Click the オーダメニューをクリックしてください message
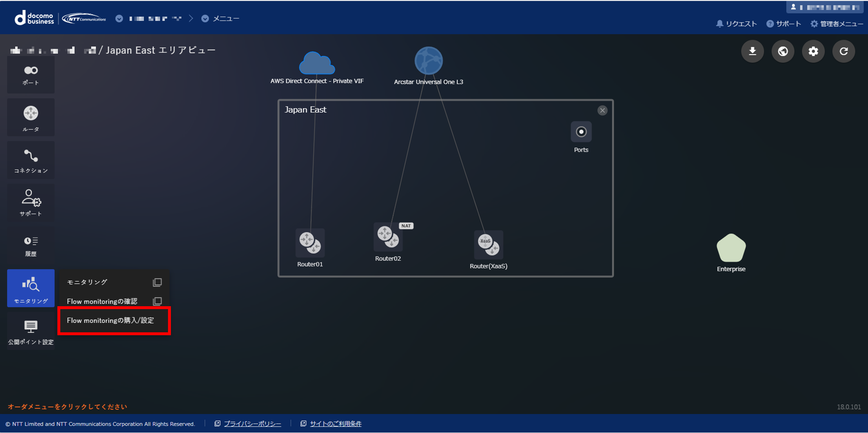The height and width of the screenshot is (433, 868). [x=67, y=407]
